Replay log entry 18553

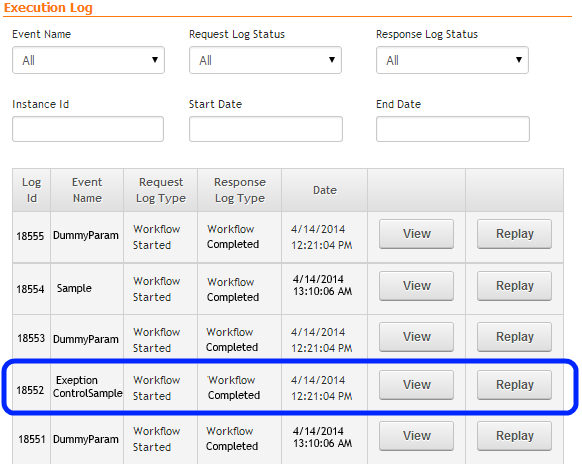(514, 337)
